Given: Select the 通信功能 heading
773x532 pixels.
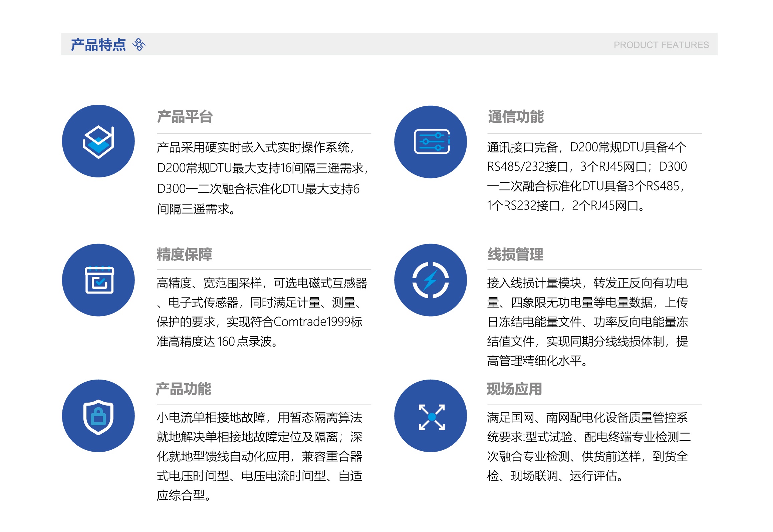Looking at the screenshot, I should [516, 117].
